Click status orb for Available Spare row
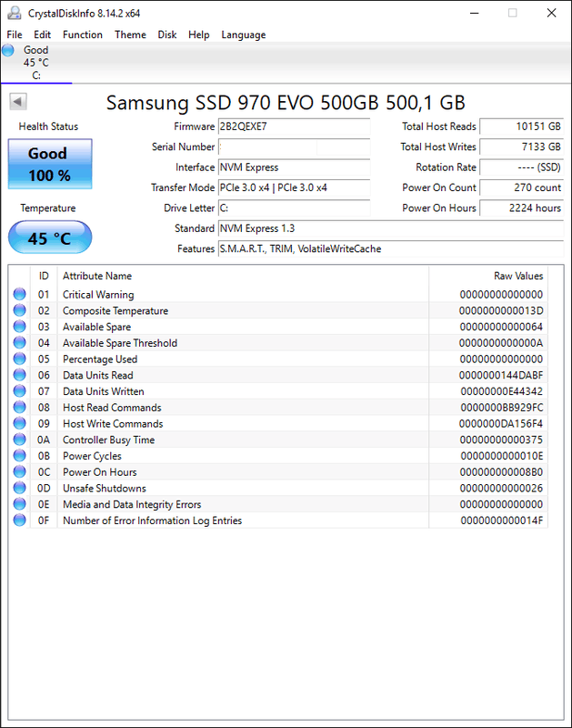The image size is (572, 728). [x=19, y=327]
